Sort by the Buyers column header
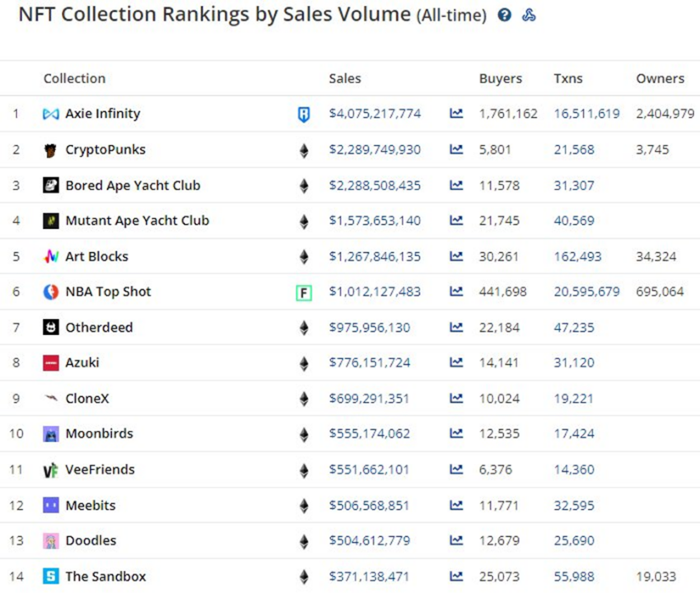Viewport: 700px width, 593px height. coord(501,78)
